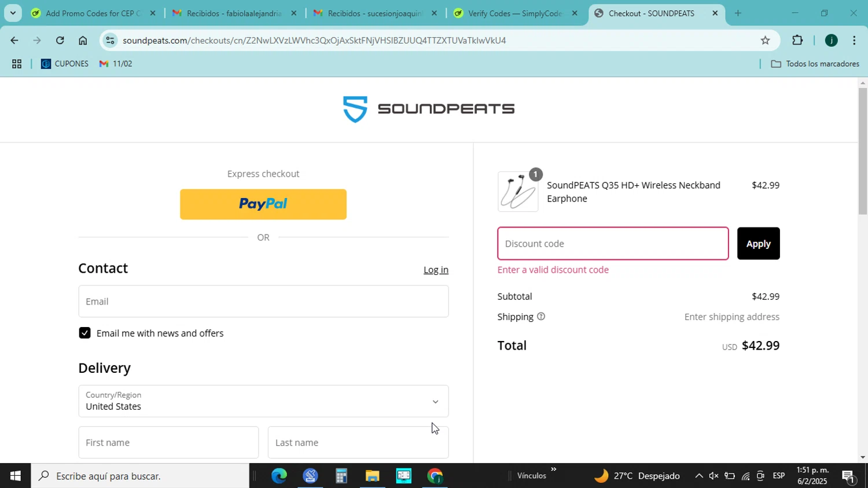Open the Windows Start menu
Viewport: 868px width, 488px height.
click(x=15, y=476)
